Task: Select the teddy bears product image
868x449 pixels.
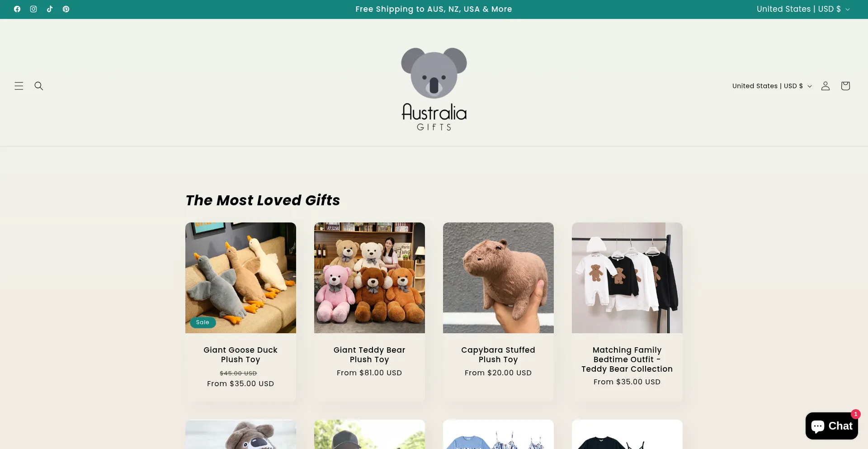Action: click(x=369, y=278)
